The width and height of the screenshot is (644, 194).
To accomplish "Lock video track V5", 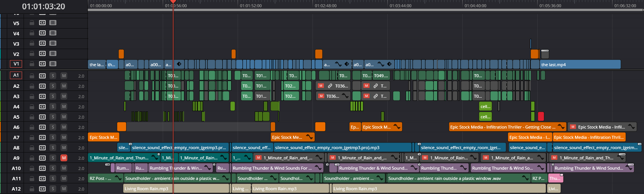I will click(32, 23).
